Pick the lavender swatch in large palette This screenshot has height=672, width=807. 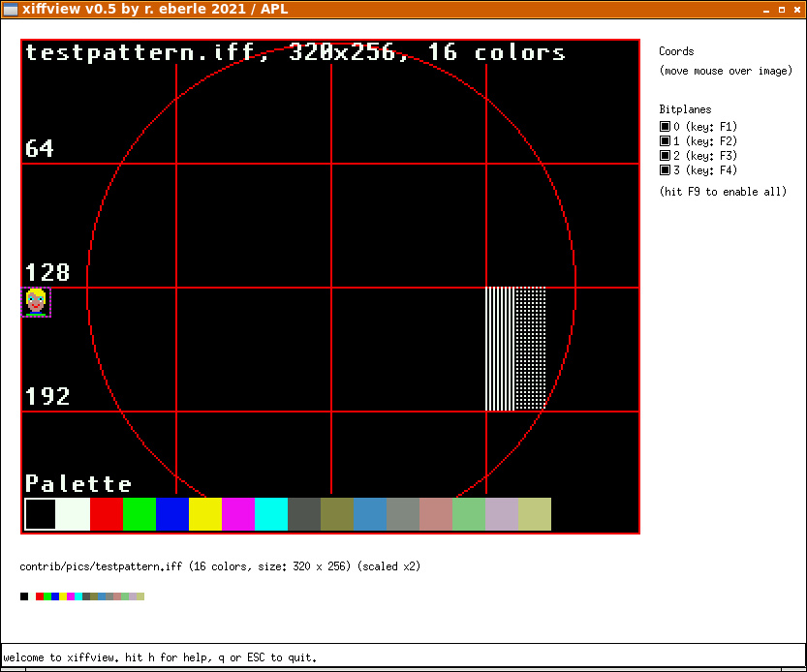pyautogui.click(x=502, y=513)
